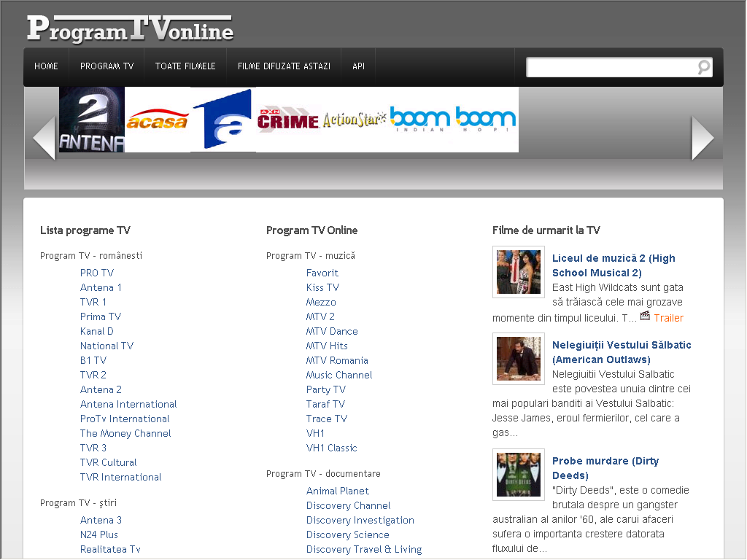Viewport: 747px width, 560px height.
Task: Open N24 Plus link
Action: tap(98, 534)
